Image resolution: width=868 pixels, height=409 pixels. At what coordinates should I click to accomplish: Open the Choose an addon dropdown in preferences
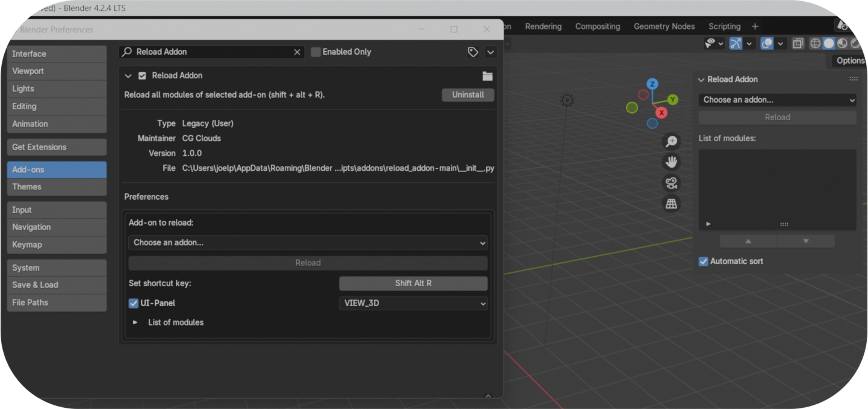pyautogui.click(x=308, y=243)
